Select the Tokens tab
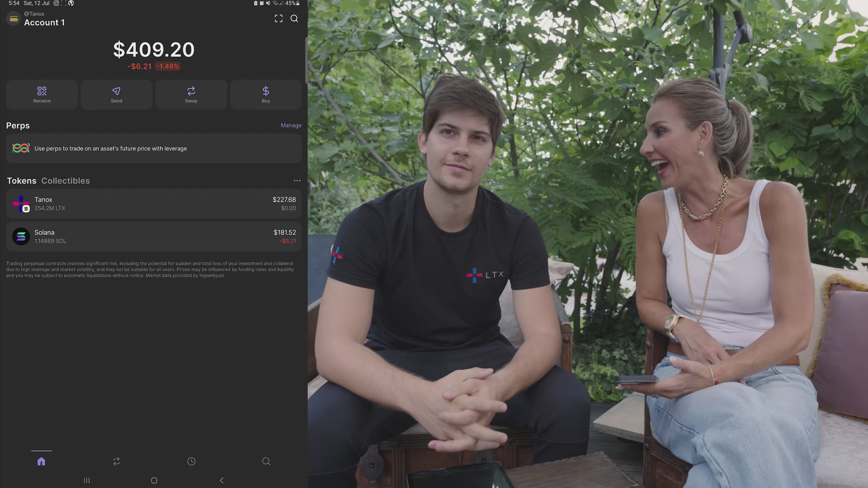Viewport: 868px width, 488px height. pyautogui.click(x=21, y=181)
